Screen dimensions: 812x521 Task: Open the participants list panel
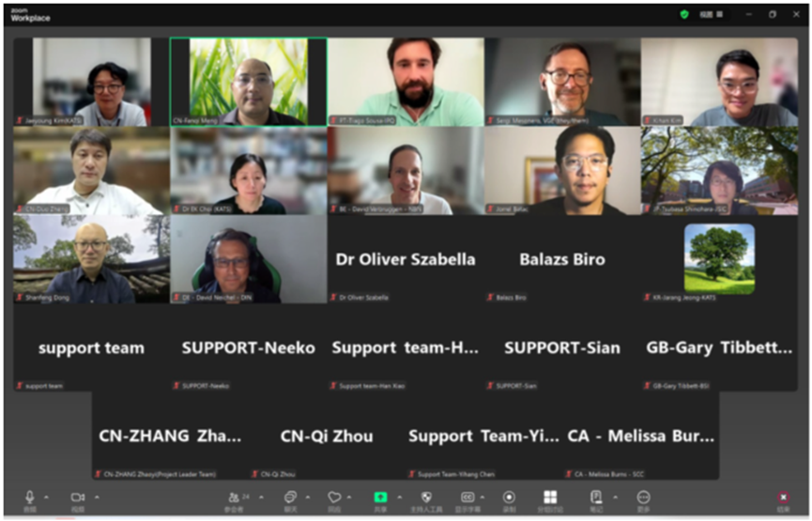(x=234, y=498)
